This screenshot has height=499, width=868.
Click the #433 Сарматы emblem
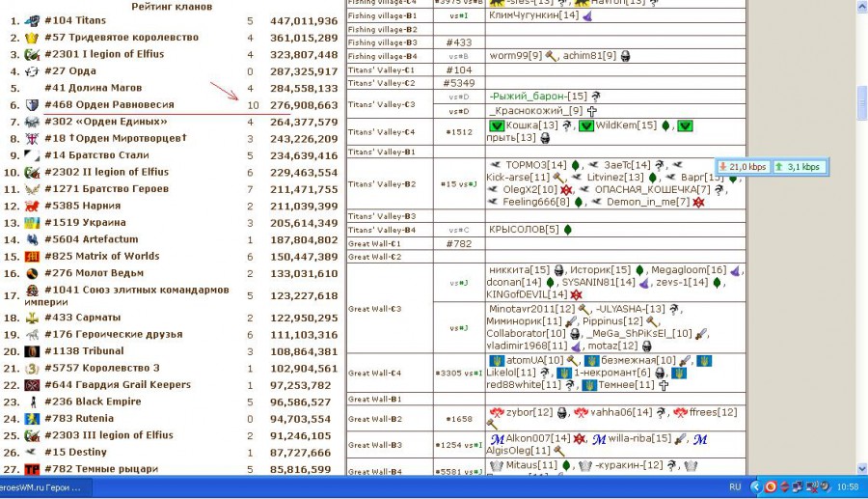click(x=32, y=318)
